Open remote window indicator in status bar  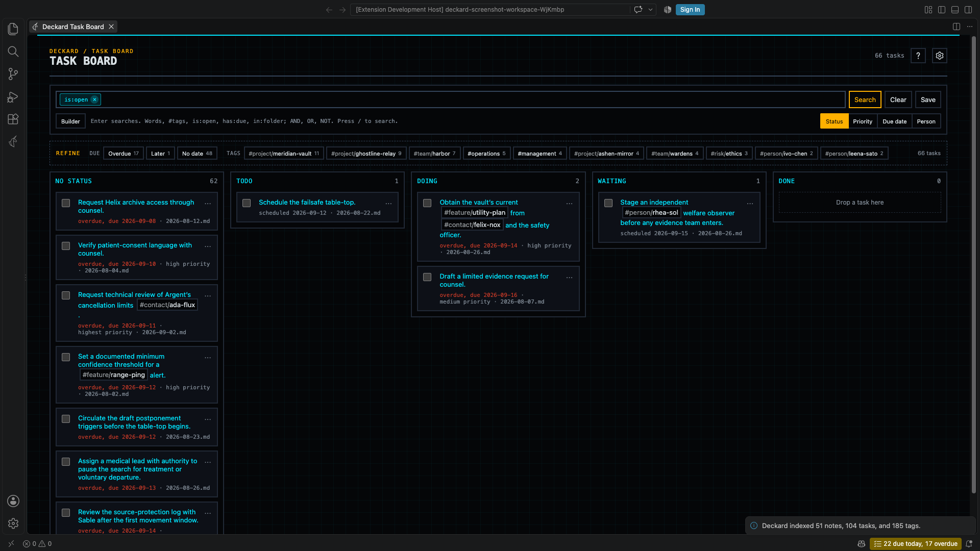(11, 544)
